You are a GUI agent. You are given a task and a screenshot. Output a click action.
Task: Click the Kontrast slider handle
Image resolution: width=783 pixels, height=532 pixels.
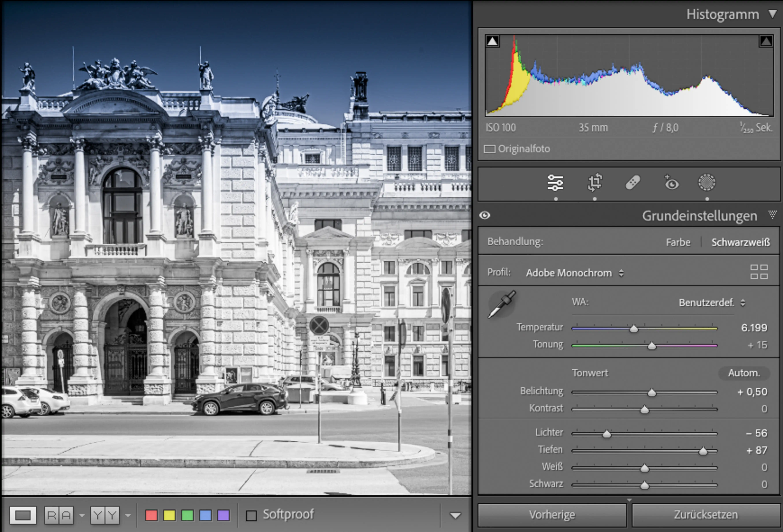(x=644, y=410)
